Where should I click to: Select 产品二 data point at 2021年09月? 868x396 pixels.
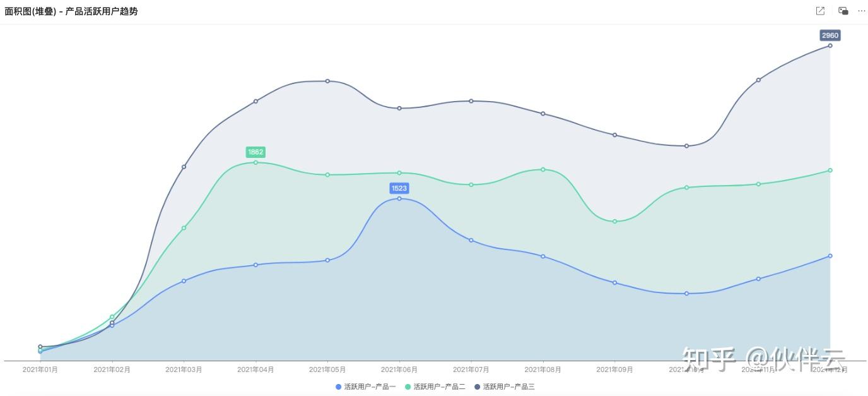point(614,222)
